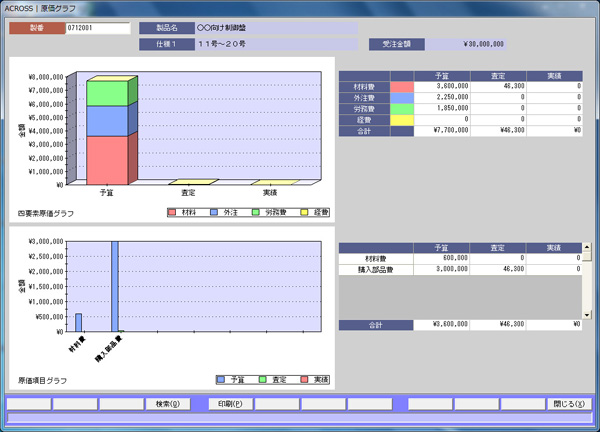Click the yellow 経費 color swatch in table
600x432 pixels.
click(401, 118)
